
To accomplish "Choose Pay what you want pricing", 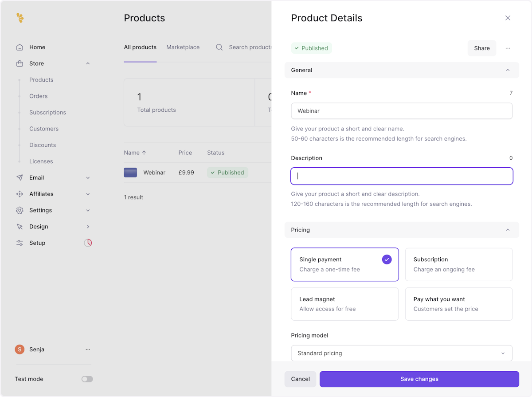I will 458,304.
